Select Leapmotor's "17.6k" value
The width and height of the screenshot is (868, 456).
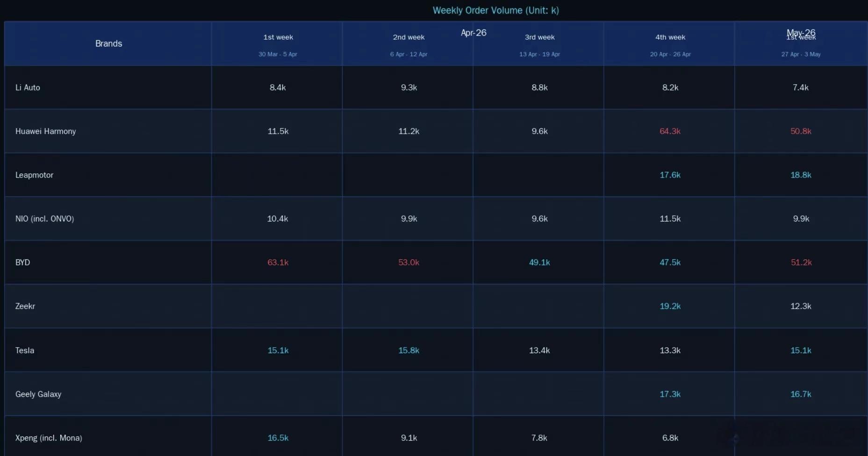pos(670,175)
